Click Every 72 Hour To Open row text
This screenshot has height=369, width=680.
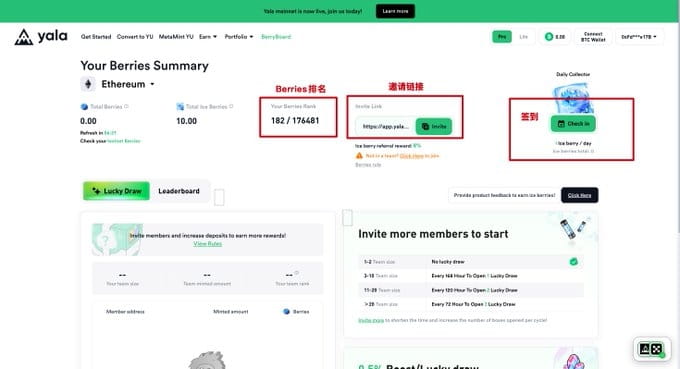pyautogui.click(x=474, y=304)
